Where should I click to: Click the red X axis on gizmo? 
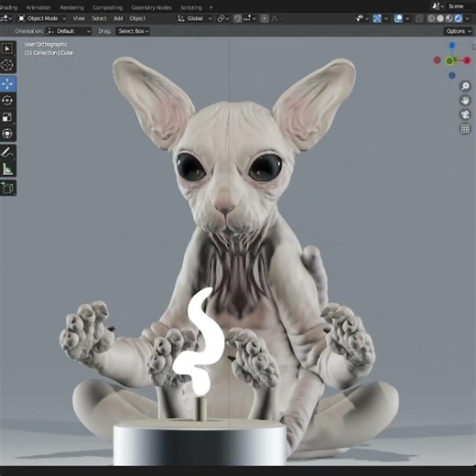(x=467, y=60)
